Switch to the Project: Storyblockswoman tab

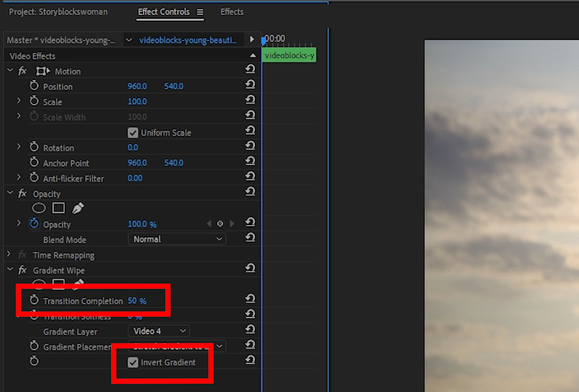click(58, 12)
